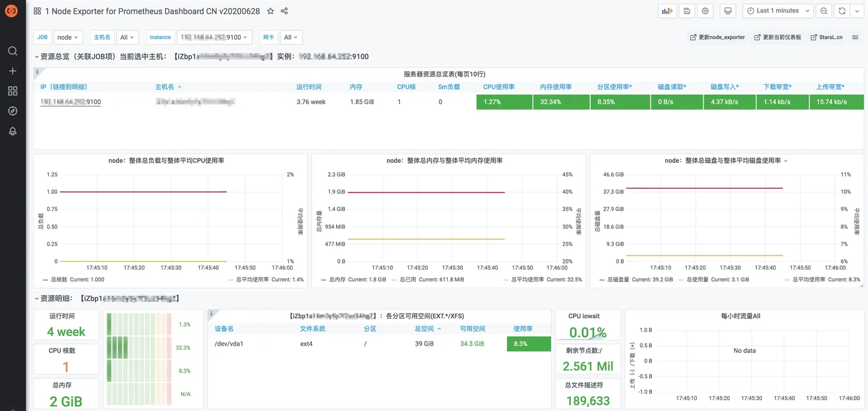Sort table by 内存使用率 column header
This screenshot has height=411, width=868.
point(556,87)
